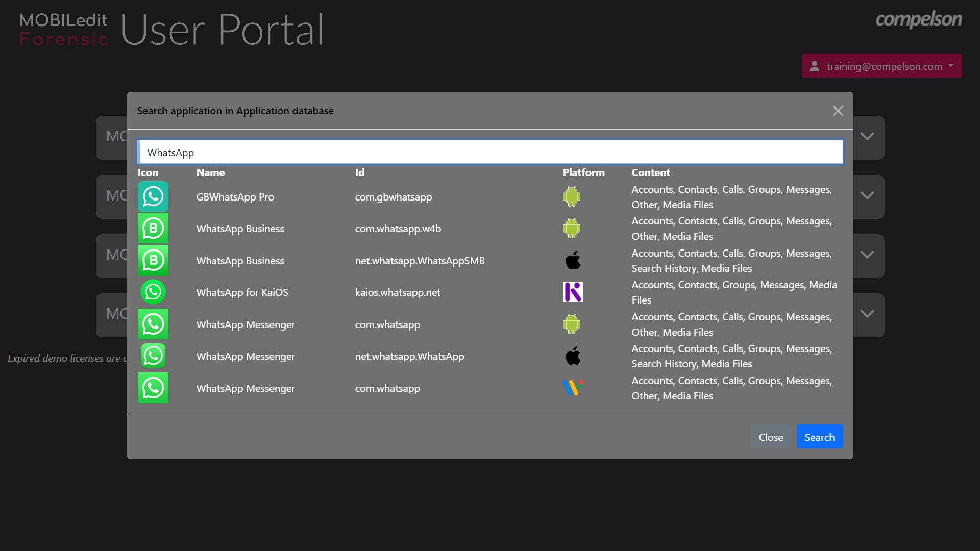Click the Wear OS platform icon
The height and width of the screenshot is (551, 980).
(x=573, y=388)
